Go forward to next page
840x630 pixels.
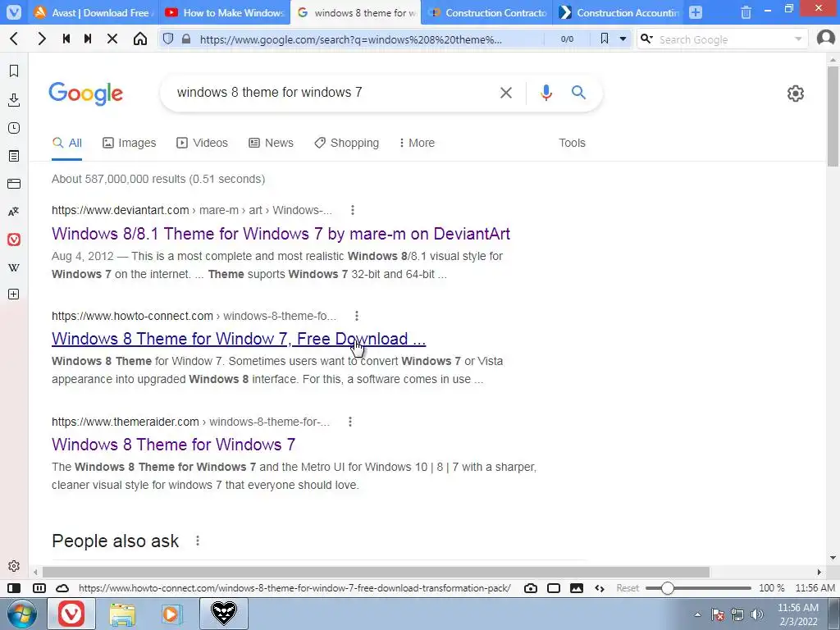point(42,39)
